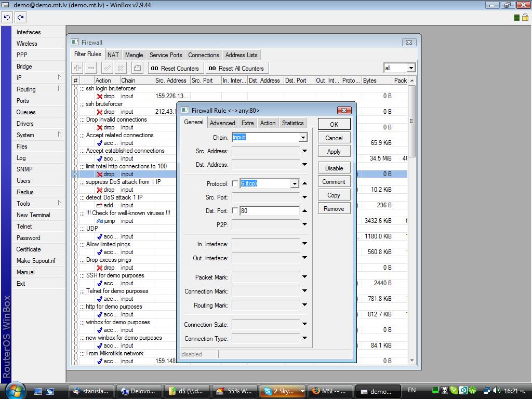Toggle the Protocol invert checkbox
Image resolution: width=532 pixels, height=399 pixels.
(235, 183)
